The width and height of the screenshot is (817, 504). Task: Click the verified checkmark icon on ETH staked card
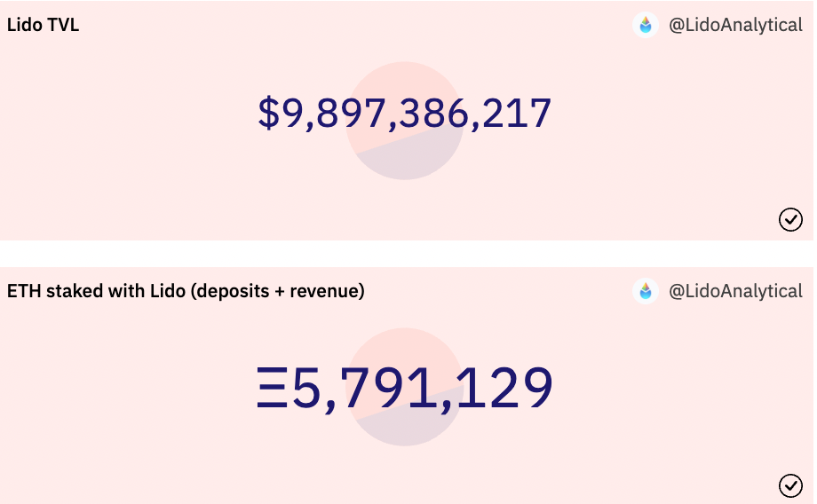click(790, 485)
